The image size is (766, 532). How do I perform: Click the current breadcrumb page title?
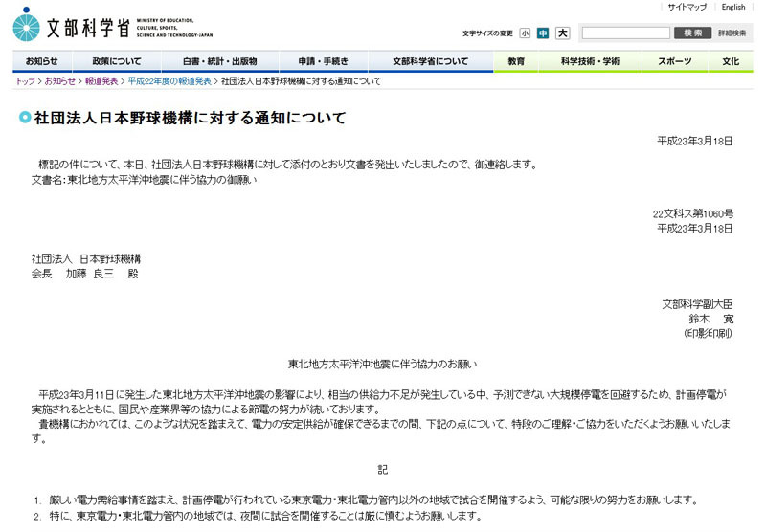coord(301,81)
